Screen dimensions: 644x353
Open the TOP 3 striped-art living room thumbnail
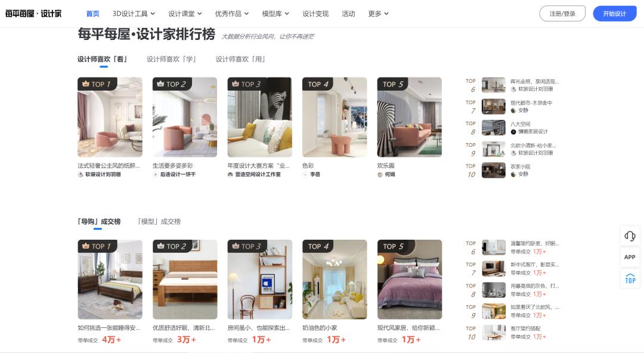pos(259,117)
